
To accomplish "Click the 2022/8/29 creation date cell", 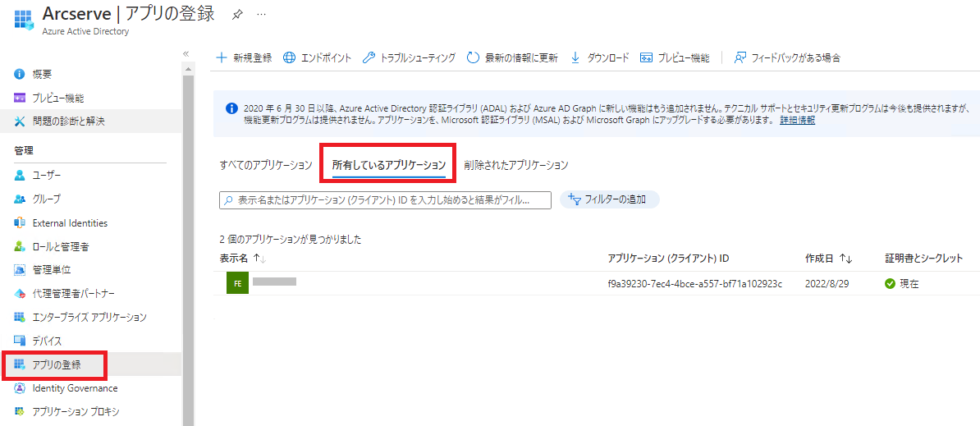I will [x=827, y=283].
